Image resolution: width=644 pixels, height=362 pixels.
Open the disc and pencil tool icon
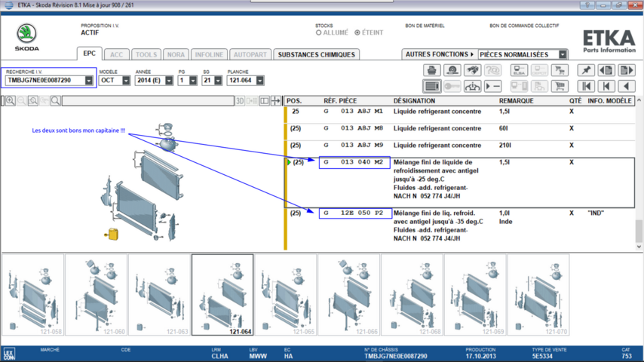[x=452, y=70]
